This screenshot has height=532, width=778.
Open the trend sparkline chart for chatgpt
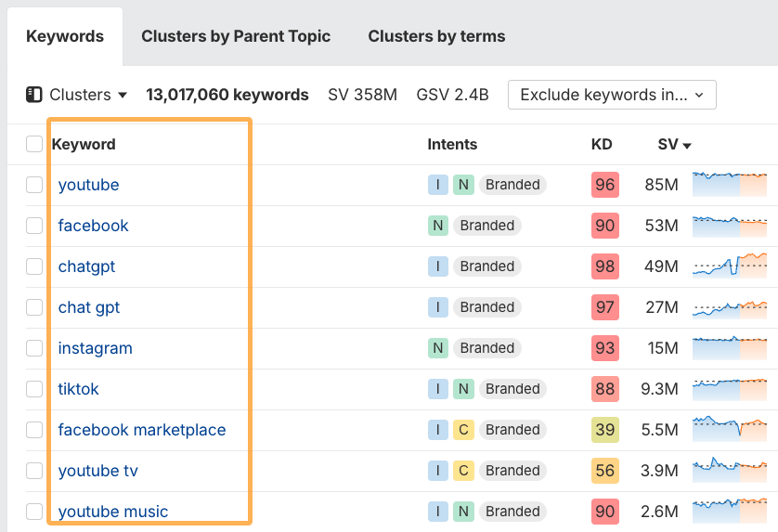coord(730,266)
